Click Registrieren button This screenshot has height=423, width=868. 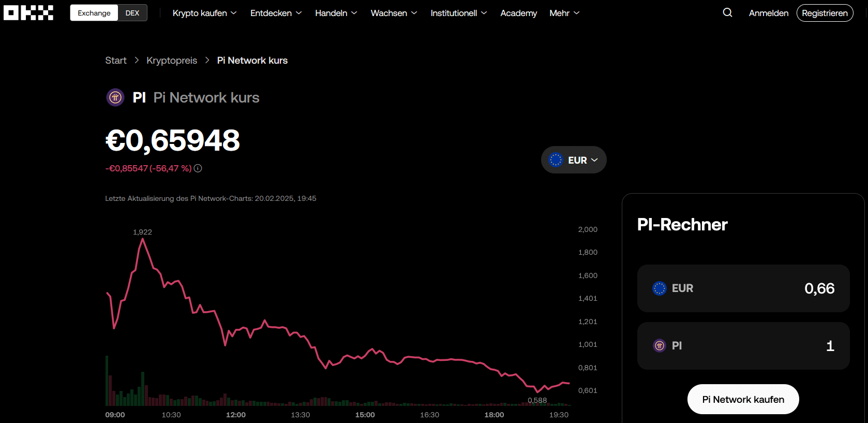pyautogui.click(x=825, y=13)
